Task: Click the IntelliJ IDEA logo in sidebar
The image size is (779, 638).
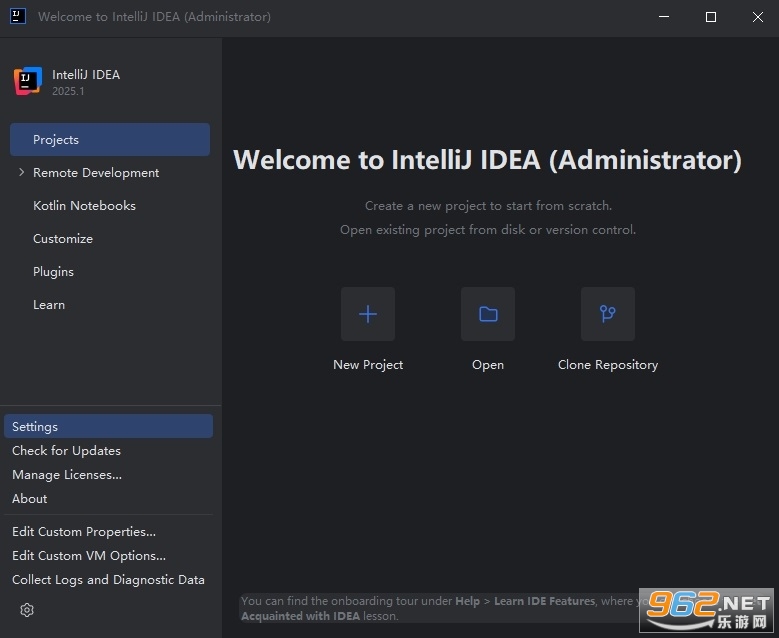Action: click(28, 81)
